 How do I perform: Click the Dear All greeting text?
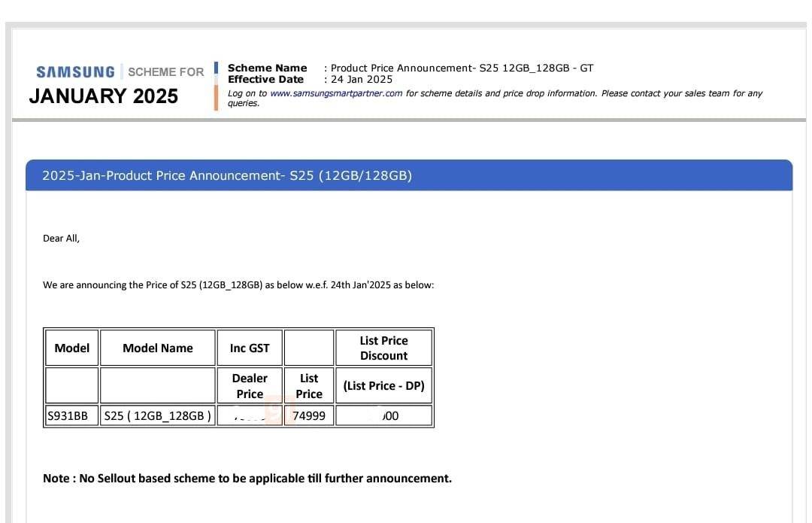click(61, 239)
